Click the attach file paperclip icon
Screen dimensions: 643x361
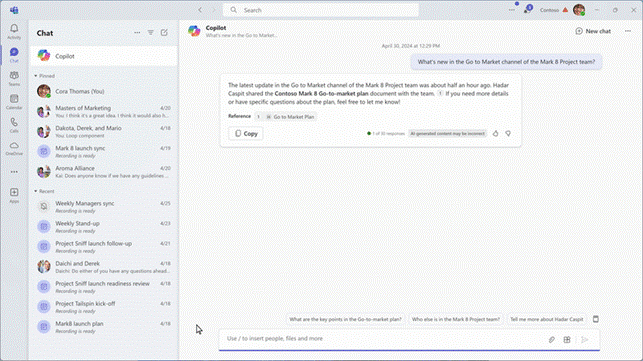click(552, 339)
